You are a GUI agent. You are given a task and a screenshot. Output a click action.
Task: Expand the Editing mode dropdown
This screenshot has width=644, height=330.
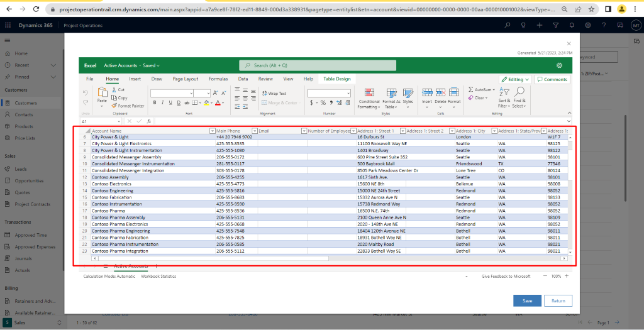pyautogui.click(x=515, y=80)
